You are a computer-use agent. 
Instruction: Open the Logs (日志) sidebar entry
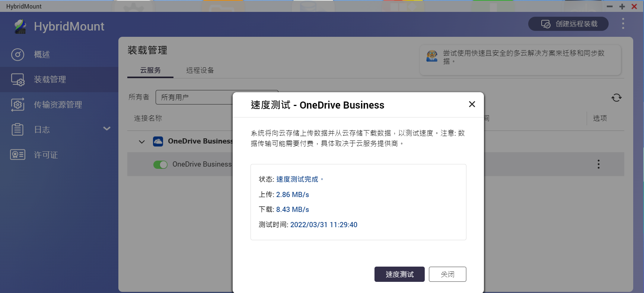[59, 130]
